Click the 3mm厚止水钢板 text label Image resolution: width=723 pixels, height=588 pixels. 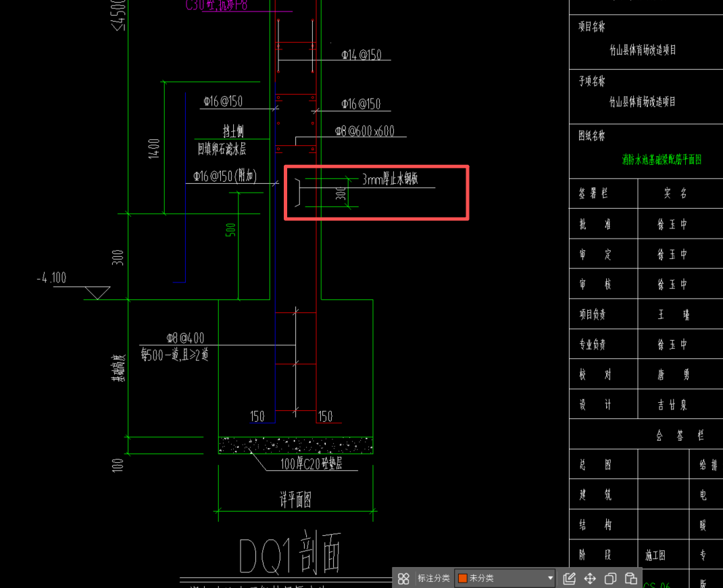pyautogui.click(x=390, y=179)
